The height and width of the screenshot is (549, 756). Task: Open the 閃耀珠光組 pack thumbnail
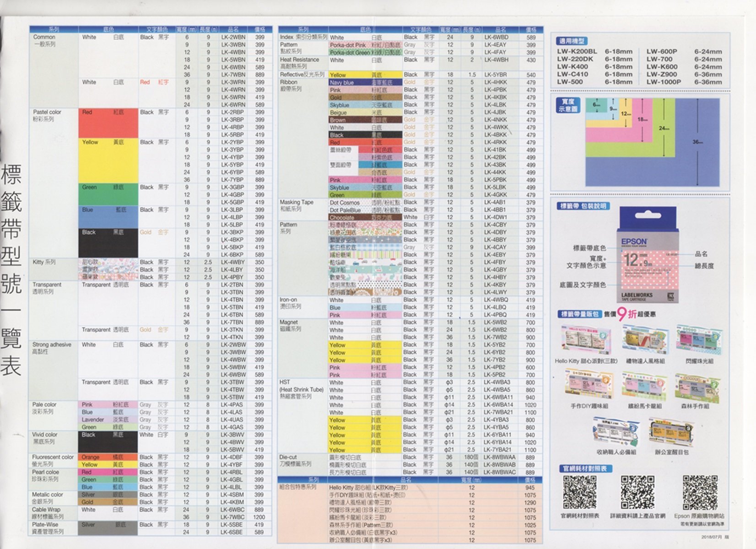(699, 339)
